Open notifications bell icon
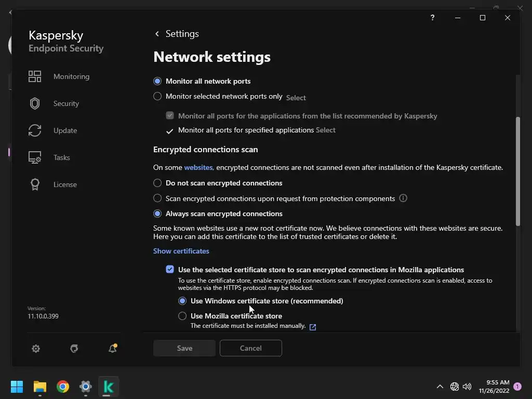Screen dimensions: 532x399 [x=113, y=348]
